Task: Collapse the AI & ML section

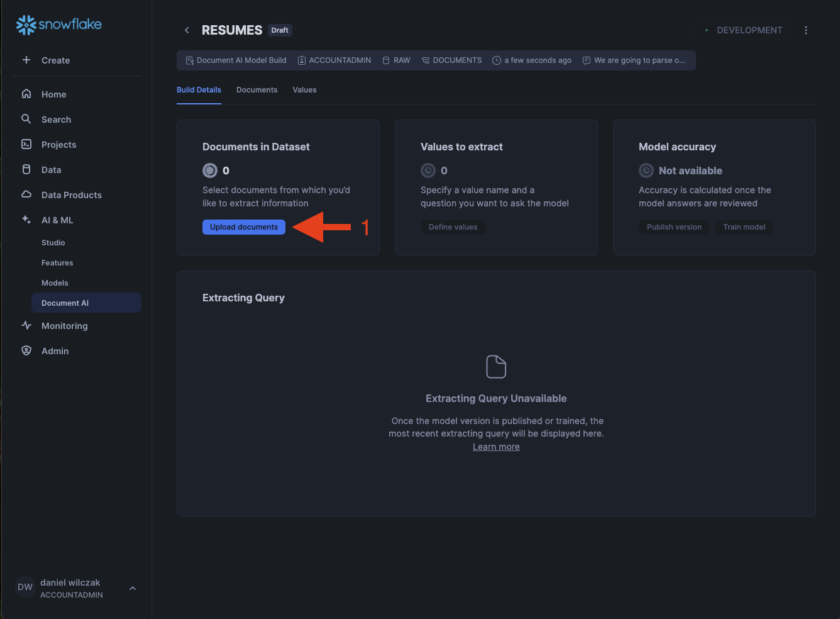Action: coord(57,220)
